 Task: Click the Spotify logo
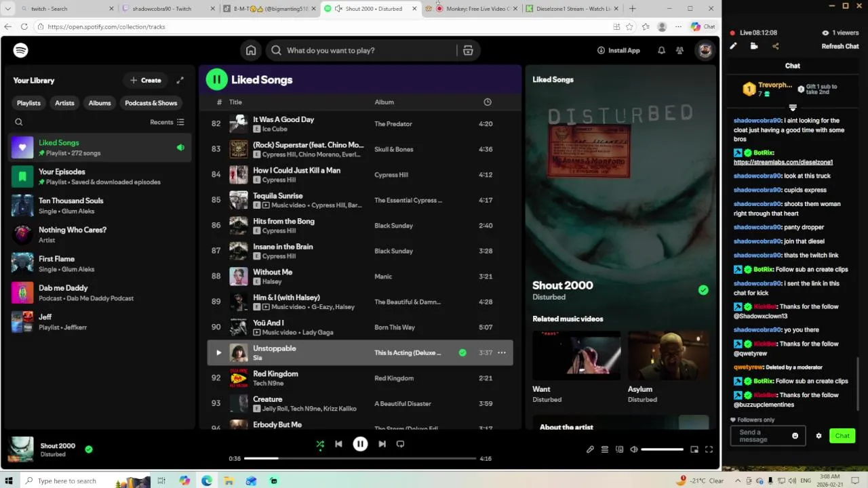pyautogui.click(x=20, y=50)
